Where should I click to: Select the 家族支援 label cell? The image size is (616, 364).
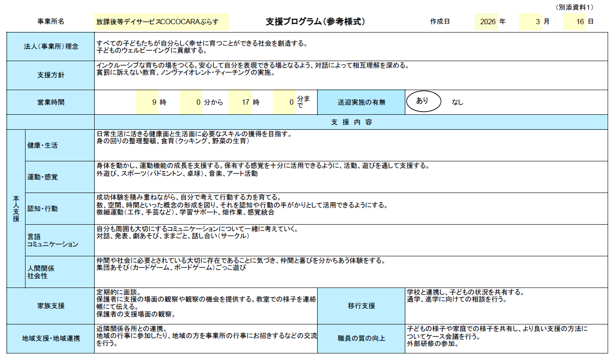point(51,306)
